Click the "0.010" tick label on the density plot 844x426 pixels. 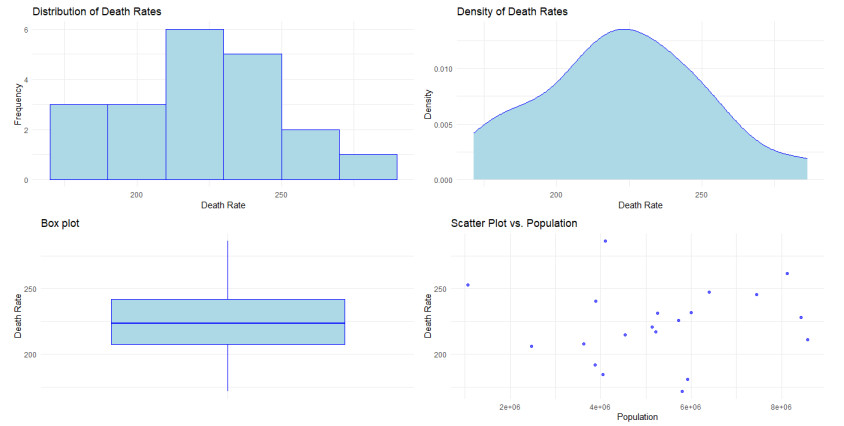(x=439, y=69)
